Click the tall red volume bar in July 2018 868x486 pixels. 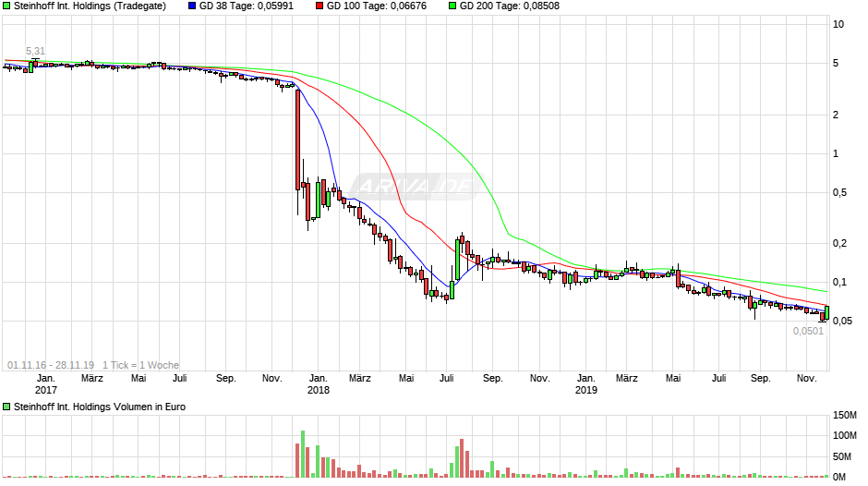462,458
